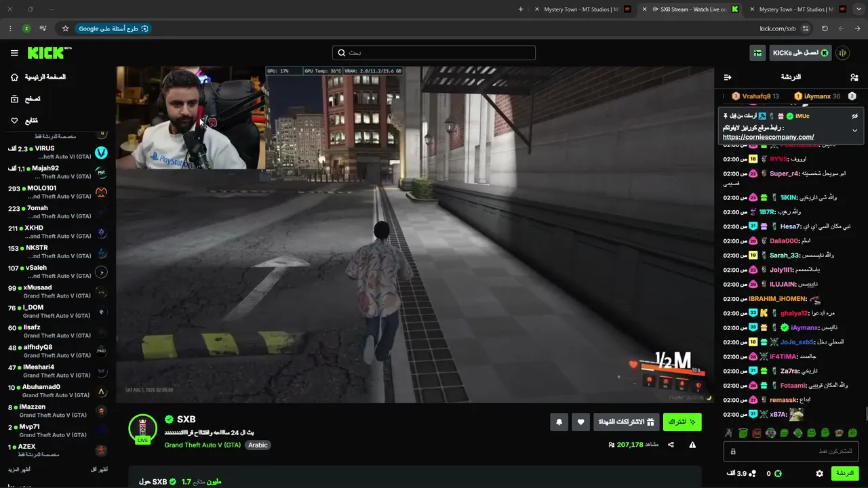Open channel points 3.9K indicator
Image resolution: width=868 pixels, height=488 pixels.
742,474
